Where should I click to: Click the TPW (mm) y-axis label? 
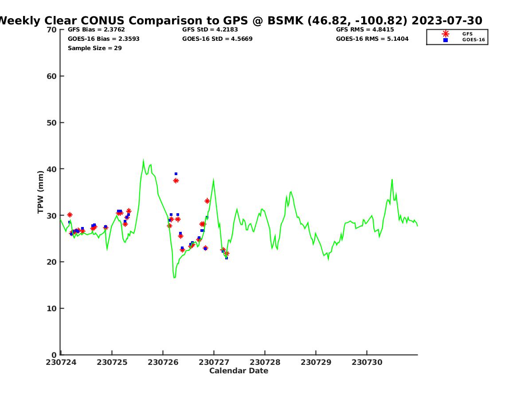[x=41, y=192]
